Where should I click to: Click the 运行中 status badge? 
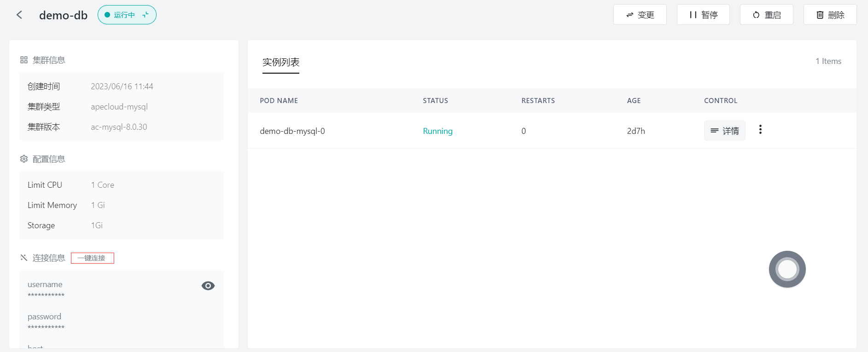point(124,15)
